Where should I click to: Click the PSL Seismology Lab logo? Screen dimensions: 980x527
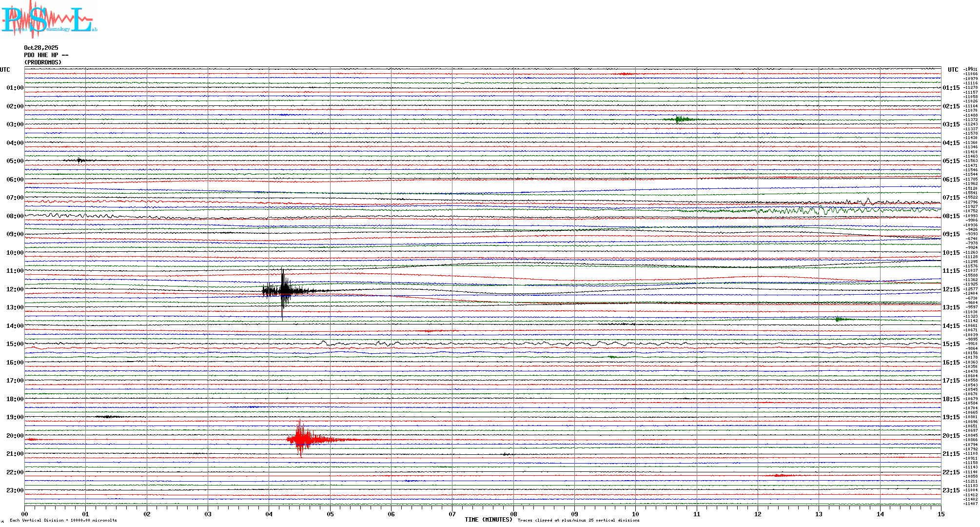coord(49,20)
